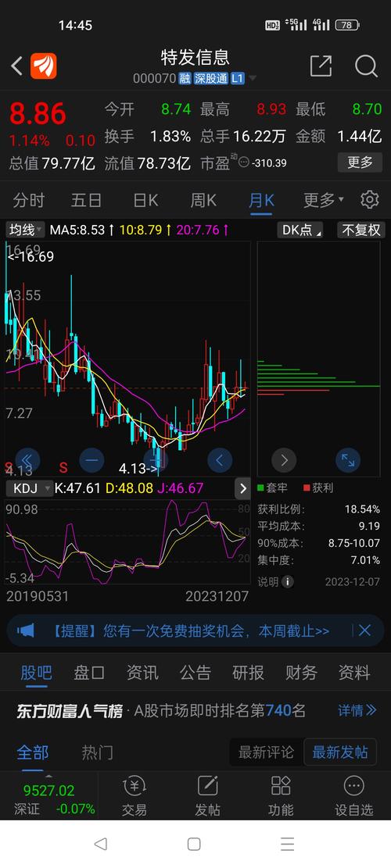391x868 pixels.
Task: Tap the double-left scroll chart icon
Action: tap(27, 459)
